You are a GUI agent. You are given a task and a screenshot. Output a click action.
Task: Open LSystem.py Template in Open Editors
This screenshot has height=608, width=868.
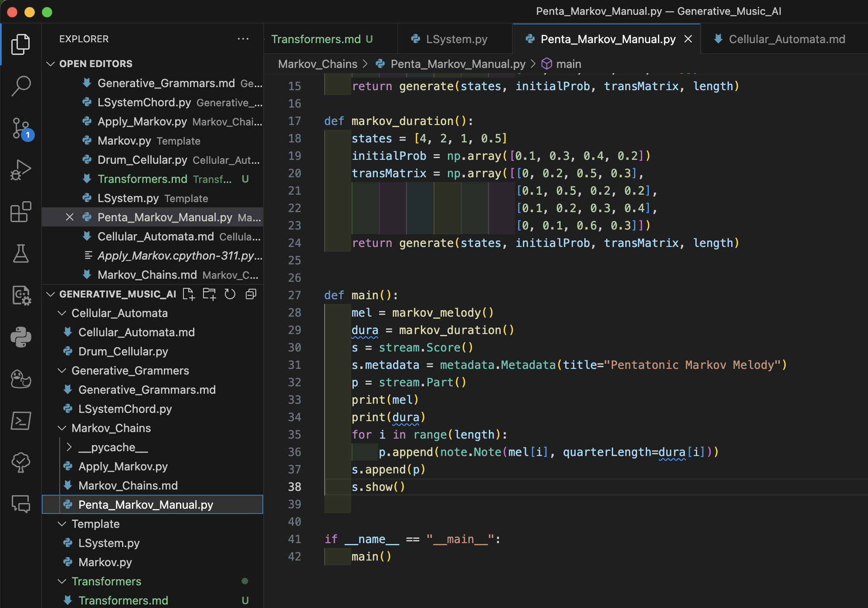[x=153, y=198]
